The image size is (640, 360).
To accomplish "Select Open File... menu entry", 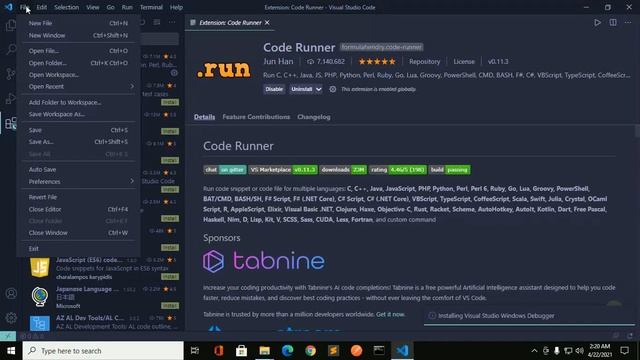I will [x=78, y=51].
